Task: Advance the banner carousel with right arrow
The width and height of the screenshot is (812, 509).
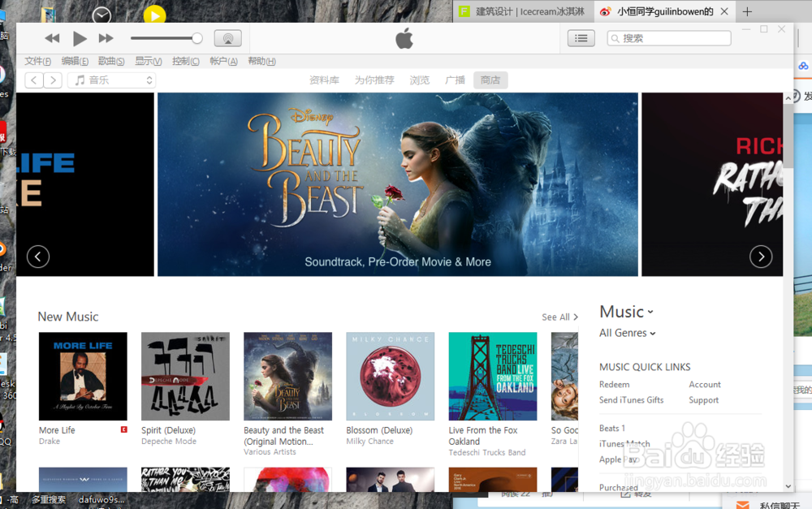Action: pyautogui.click(x=761, y=257)
